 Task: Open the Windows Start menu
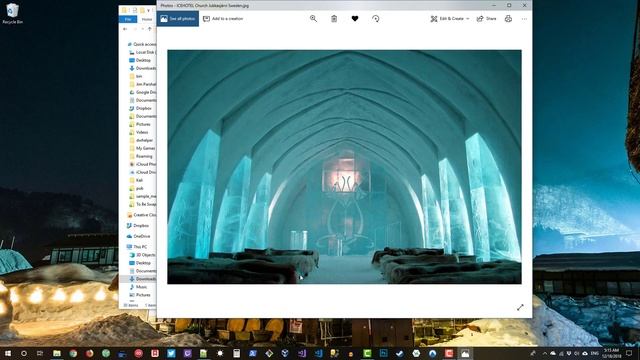pyautogui.click(x=7, y=353)
